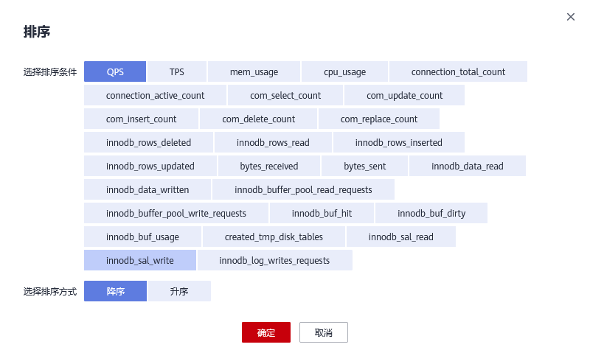Viewport: 590px width, 364px height.
Task: Select connection_total_count option
Action: (458, 71)
